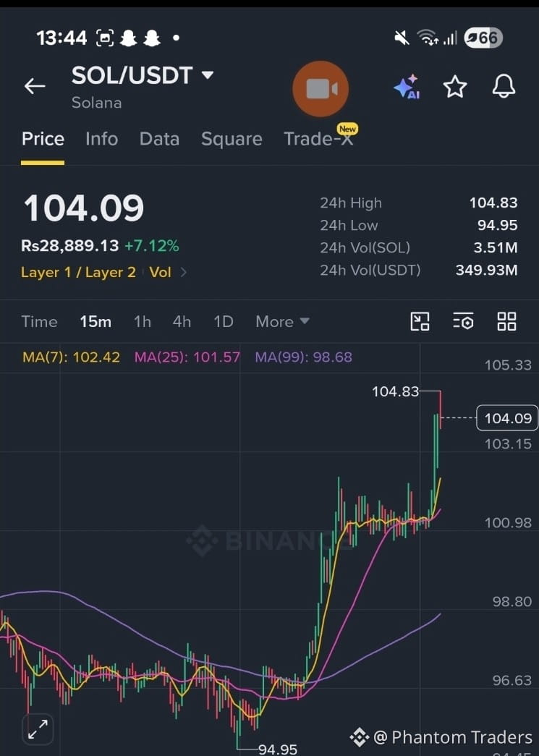The height and width of the screenshot is (756, 539).
Task: Select the 1D chart interval
Action: (224, 322)
